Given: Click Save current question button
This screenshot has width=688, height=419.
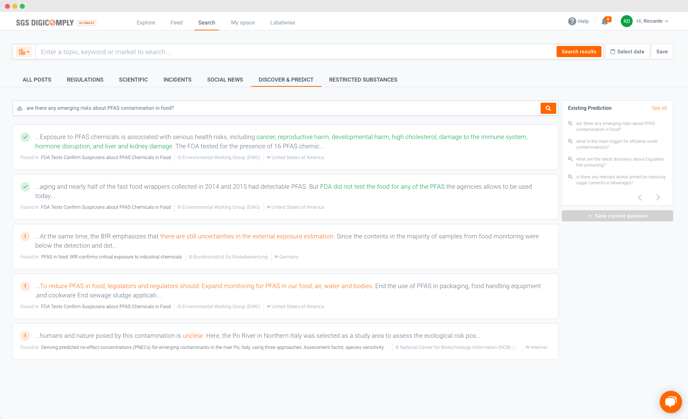Looking at the screenshot, I should [617, 216].
